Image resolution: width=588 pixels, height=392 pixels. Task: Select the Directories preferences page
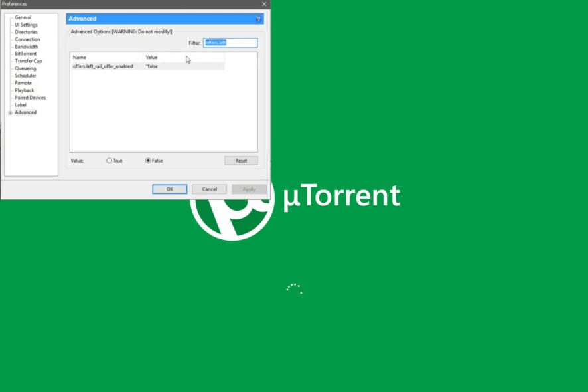26,31
